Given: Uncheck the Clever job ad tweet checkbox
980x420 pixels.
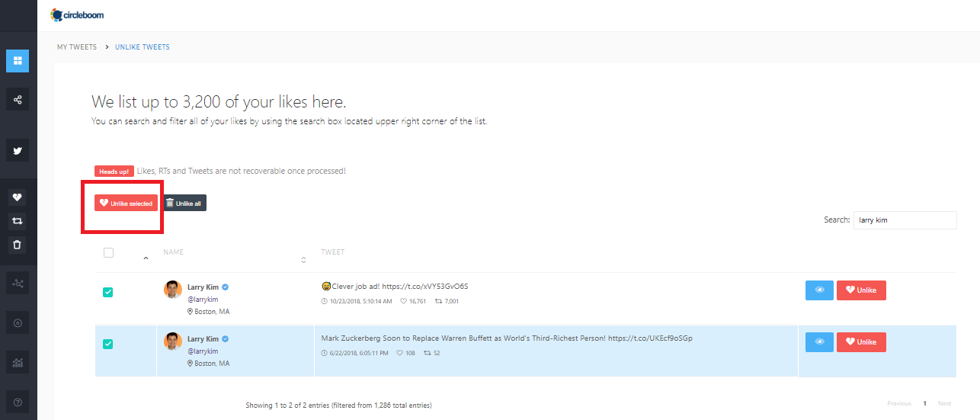Looking at the screenshot, I should pos(108,292).
